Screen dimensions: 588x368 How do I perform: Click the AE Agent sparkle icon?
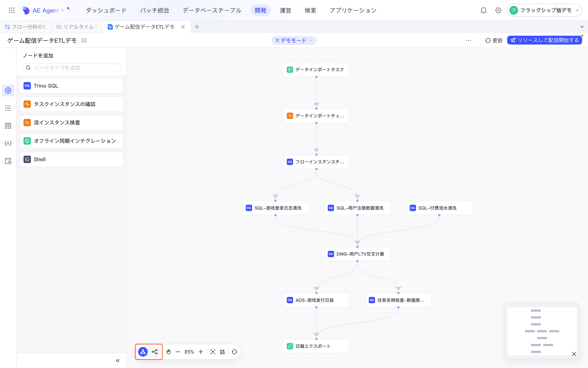[68, 9]
